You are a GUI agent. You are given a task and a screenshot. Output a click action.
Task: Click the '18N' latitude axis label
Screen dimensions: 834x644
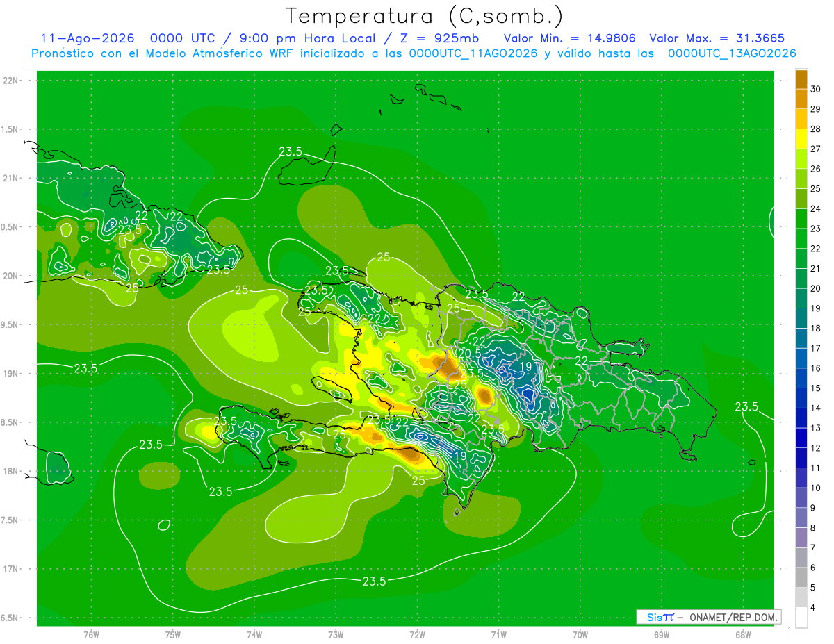11,471
